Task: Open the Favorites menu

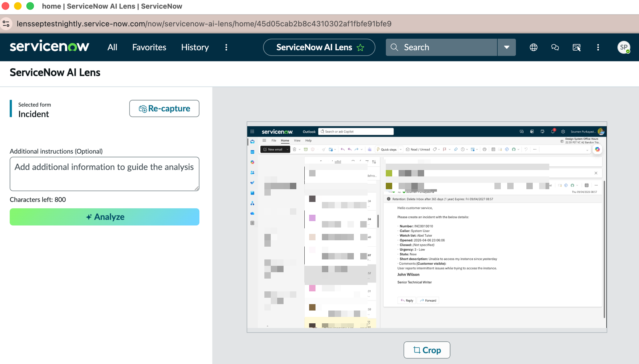Action: point(149,47)
